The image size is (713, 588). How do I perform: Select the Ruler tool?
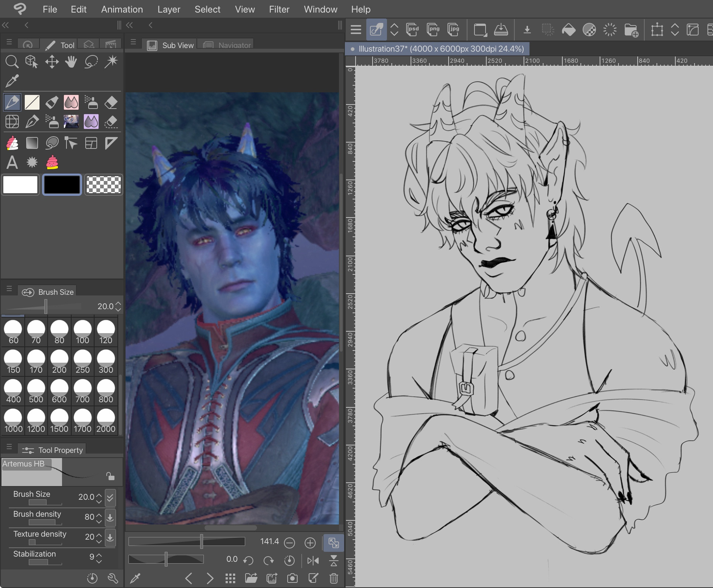[x=111, y=143]
